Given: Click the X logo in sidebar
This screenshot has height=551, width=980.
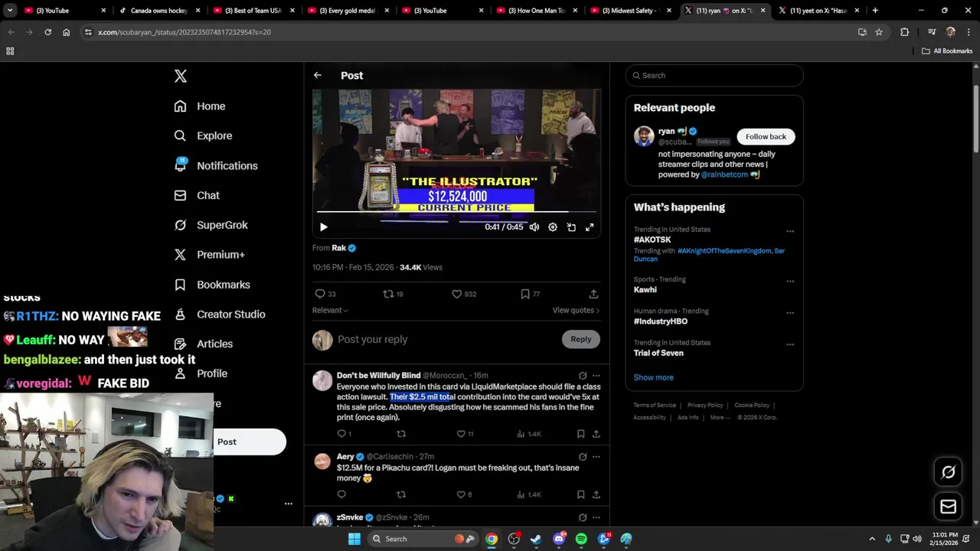Looking at the screenshot, I should (x=181, y=76).
